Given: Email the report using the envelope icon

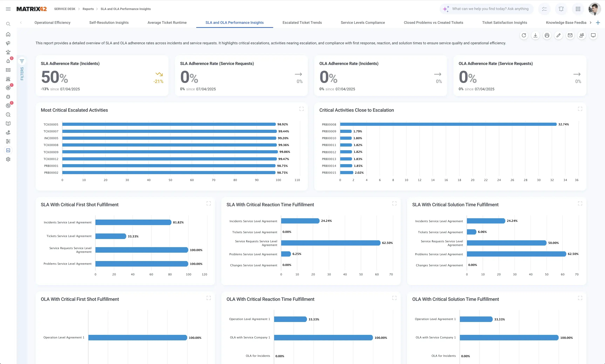Looking at the screenshot, I should point(570,35).
